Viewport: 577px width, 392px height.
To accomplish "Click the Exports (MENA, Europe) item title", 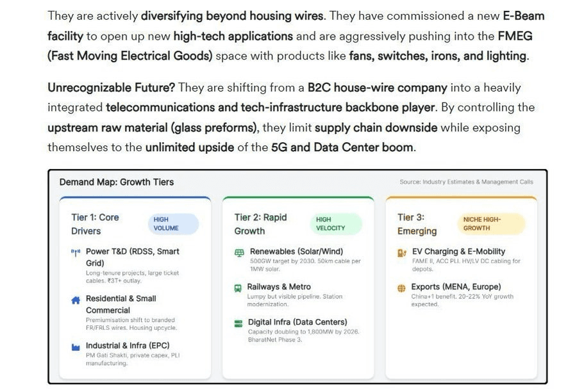I will 456,287.
